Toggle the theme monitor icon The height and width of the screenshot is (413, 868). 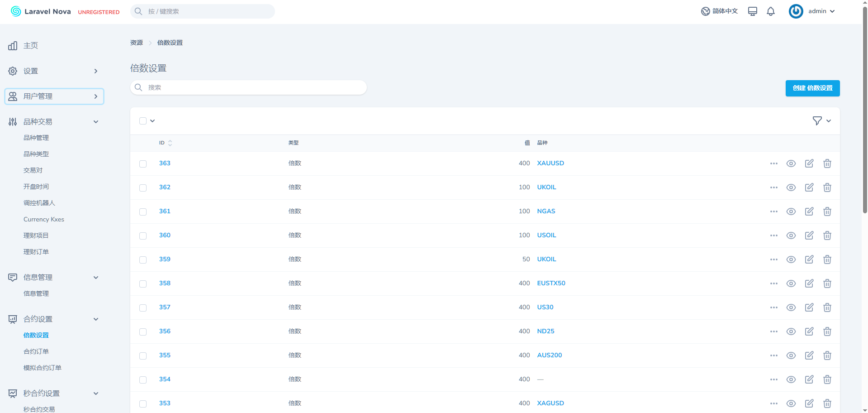coord(753,11)
